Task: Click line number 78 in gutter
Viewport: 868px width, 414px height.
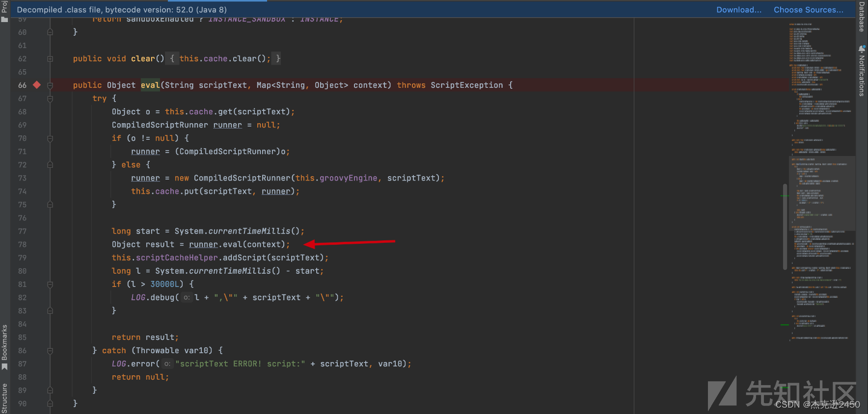Action: [23, 244]
